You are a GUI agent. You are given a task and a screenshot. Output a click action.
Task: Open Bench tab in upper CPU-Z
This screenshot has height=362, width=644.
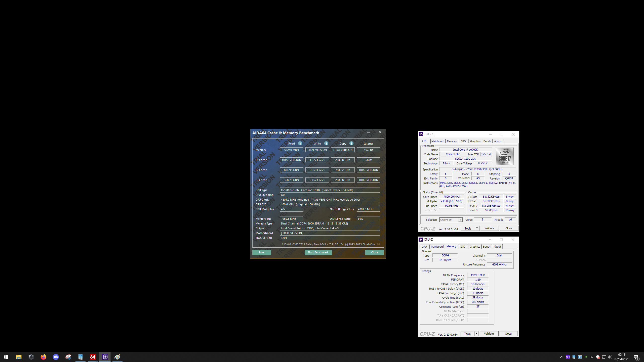pyautogui.click(x=487, y=141)
